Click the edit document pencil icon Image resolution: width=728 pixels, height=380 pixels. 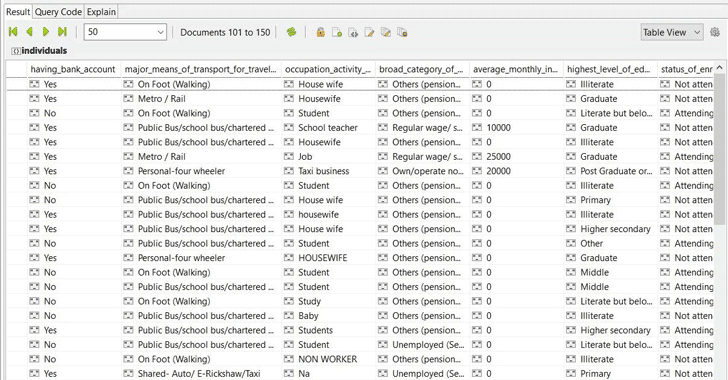(369, 32)
